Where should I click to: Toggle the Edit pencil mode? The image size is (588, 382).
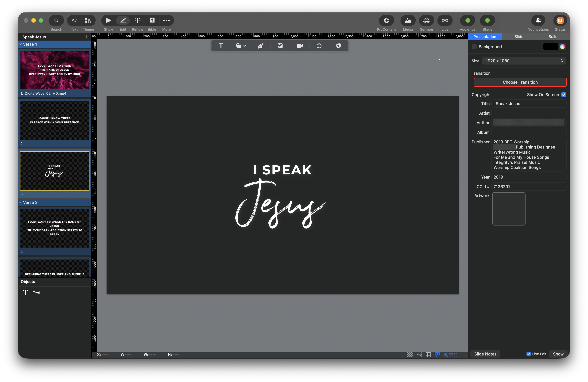coord(123,20)
